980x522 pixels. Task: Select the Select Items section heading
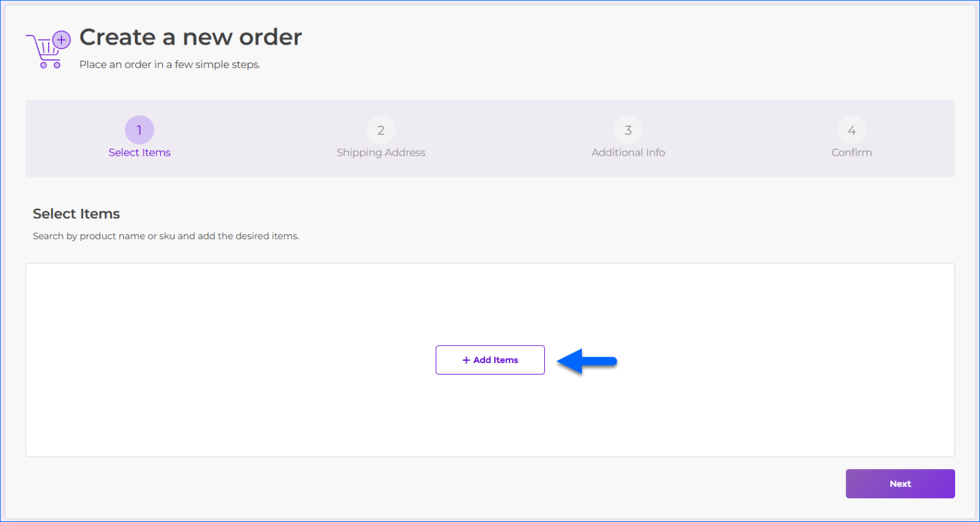(76, 214)
